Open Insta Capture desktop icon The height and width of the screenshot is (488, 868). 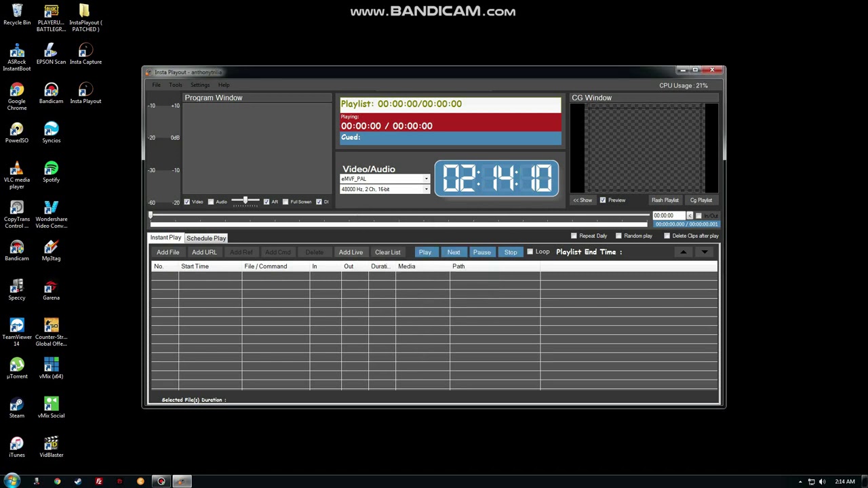[85, 54]
